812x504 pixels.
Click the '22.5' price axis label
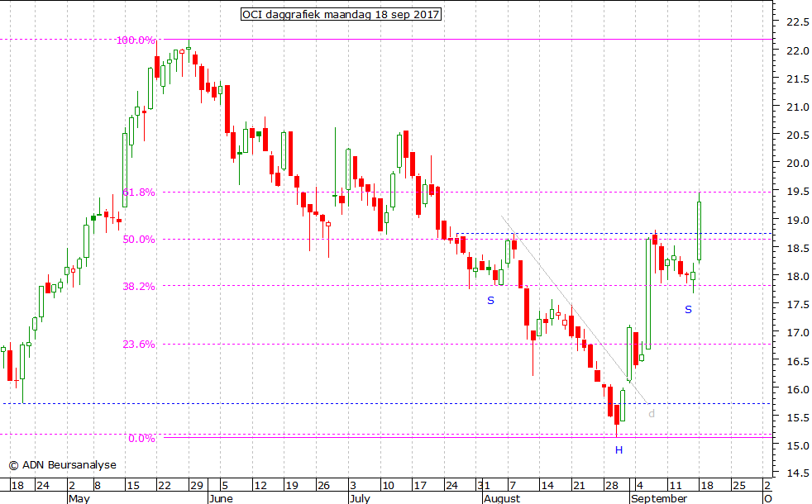pyautogui.click(x=797, y=22)
